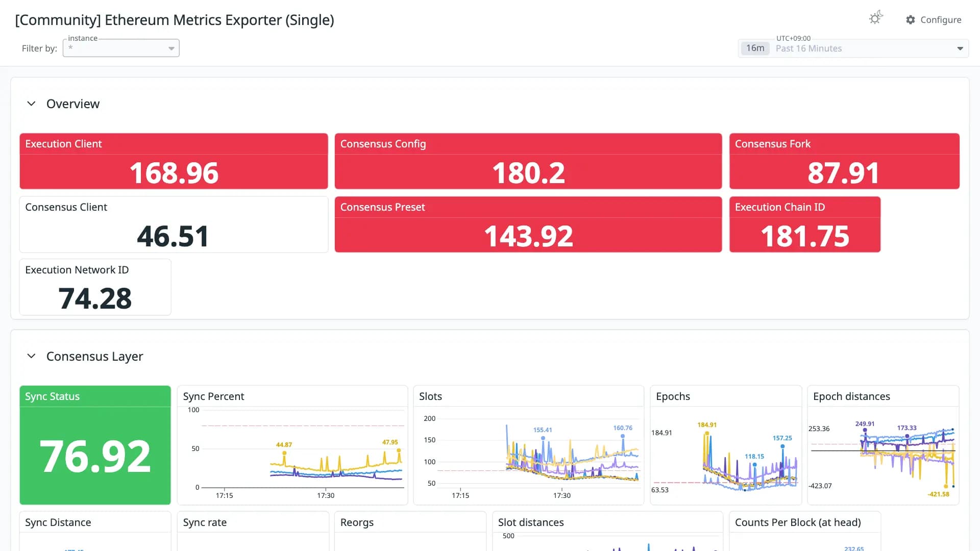Select the Execution Network ID value 74.28

[95, 298]
